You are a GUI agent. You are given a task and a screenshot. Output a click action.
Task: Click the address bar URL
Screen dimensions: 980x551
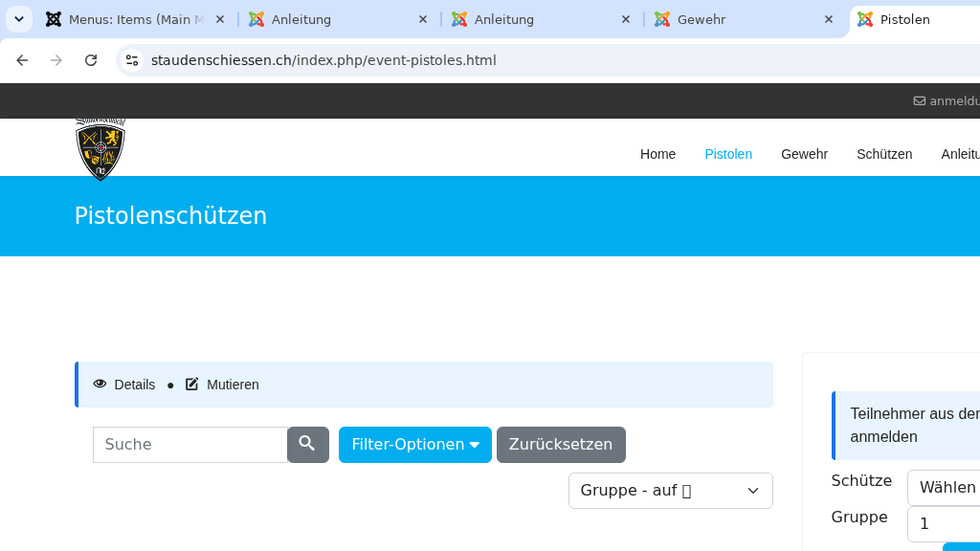pos(323,60)
